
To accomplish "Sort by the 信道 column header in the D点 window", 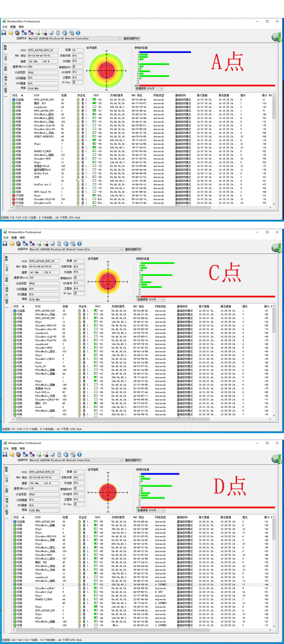I will [69, 517].
